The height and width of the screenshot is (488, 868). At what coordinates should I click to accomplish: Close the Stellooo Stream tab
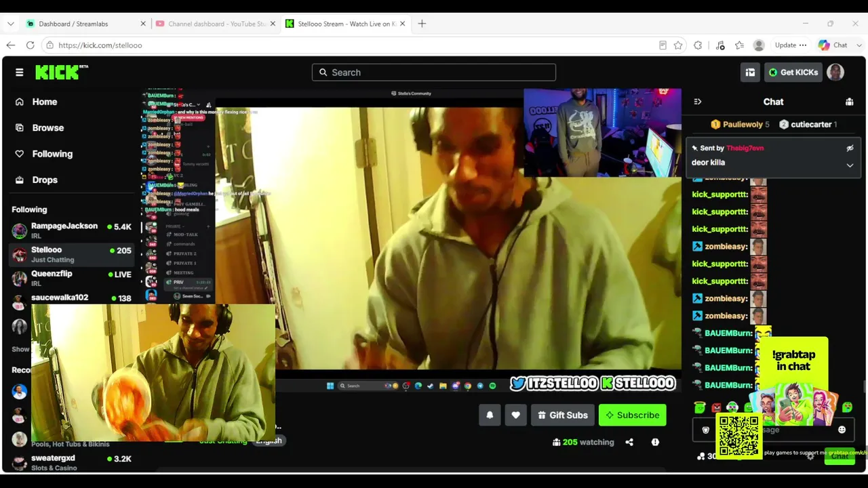pyautogui.click(x=402, y=24)
